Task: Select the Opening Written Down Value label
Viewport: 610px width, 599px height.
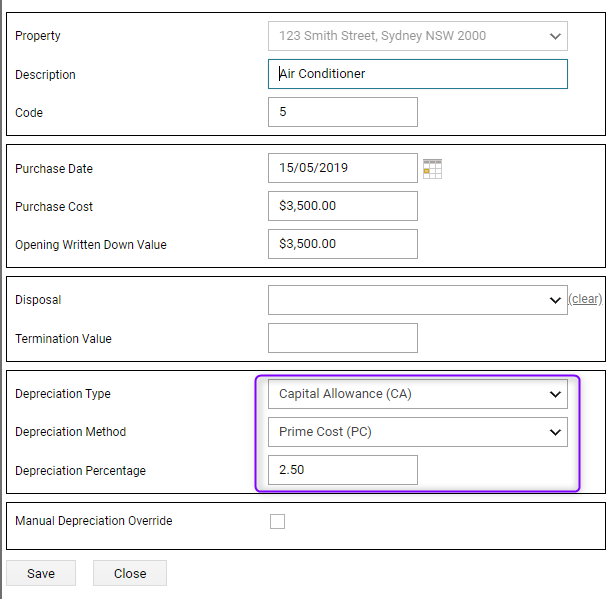Action: (91, 245)
